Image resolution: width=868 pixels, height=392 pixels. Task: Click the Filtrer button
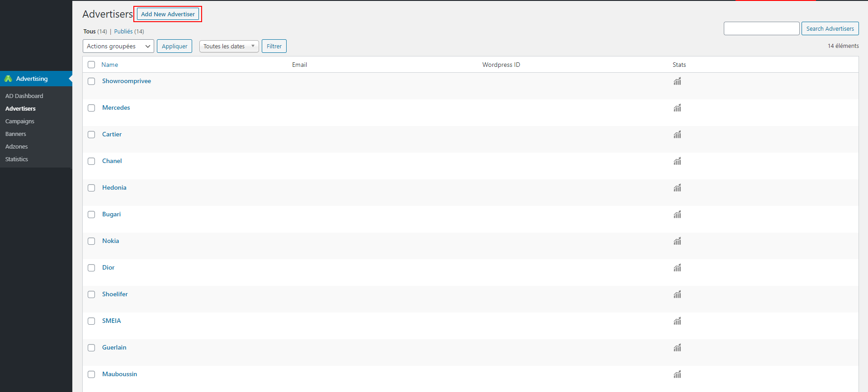coord(274,46)
